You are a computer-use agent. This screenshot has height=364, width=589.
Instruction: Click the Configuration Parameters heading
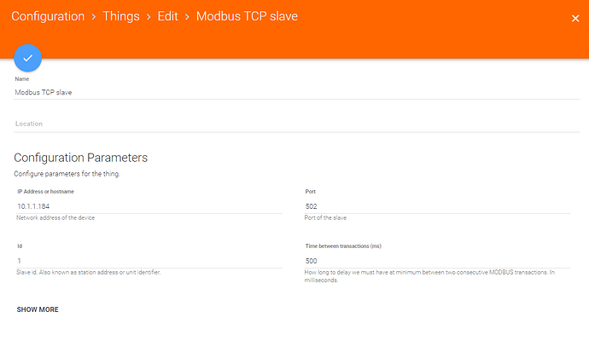(81, 158)
